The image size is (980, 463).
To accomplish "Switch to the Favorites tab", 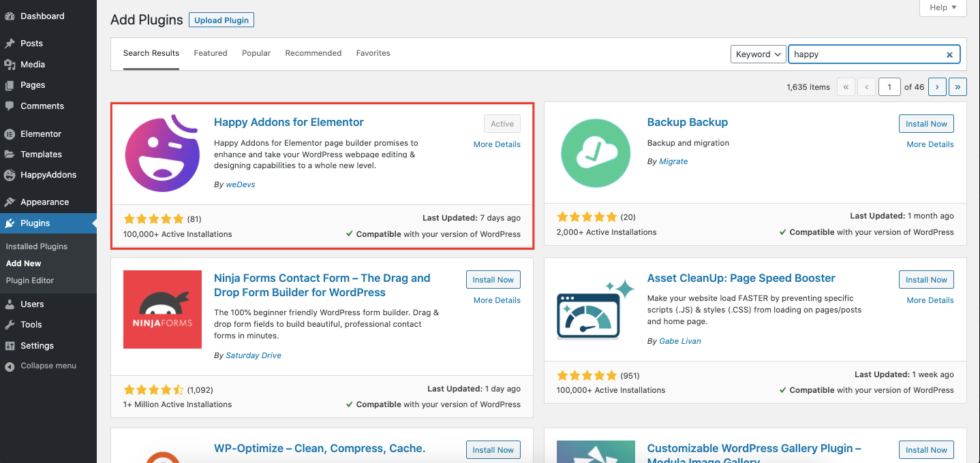I will pyautogui.click(x=373, y=53).
